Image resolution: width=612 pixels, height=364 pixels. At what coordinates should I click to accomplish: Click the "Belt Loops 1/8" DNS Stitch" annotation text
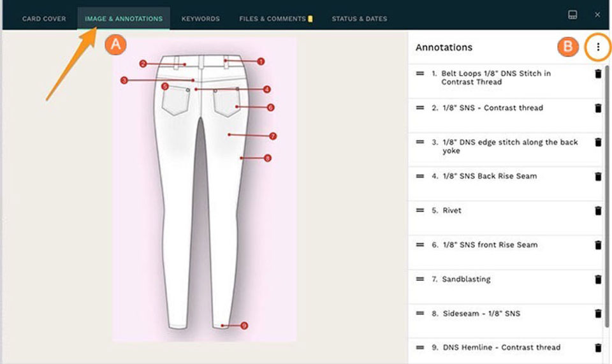click(496, 78)
